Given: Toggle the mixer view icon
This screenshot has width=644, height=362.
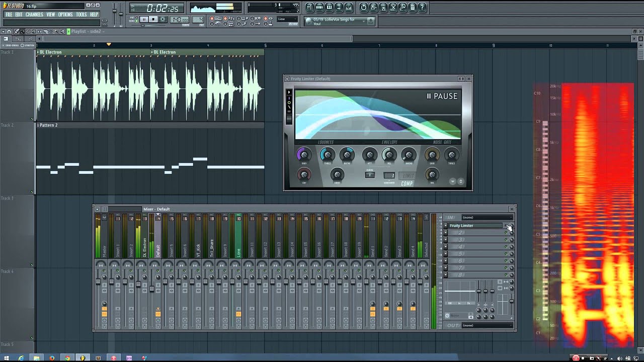Looking at the screenshot, I should click(349, 7).
